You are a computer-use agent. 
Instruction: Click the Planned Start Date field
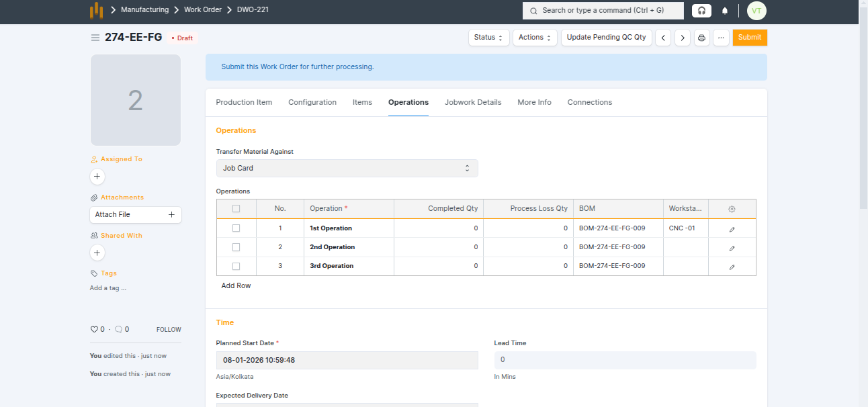[347, 361]
